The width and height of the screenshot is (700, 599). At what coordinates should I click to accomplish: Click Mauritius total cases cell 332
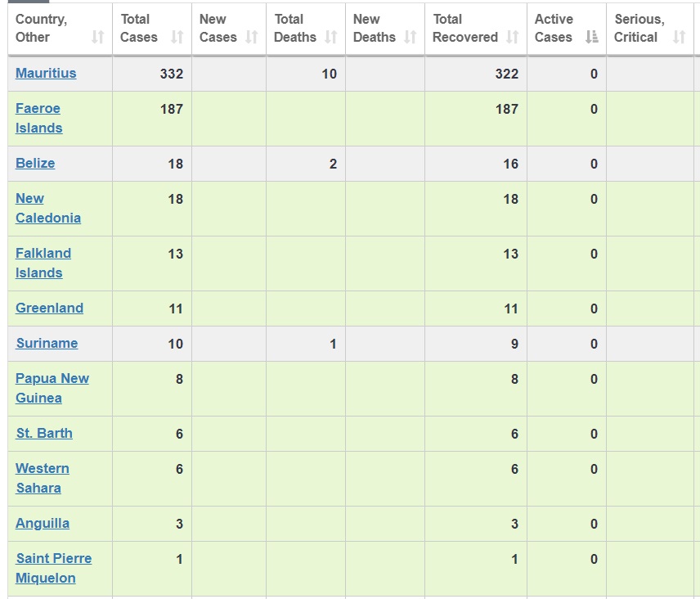pos(171,74)
